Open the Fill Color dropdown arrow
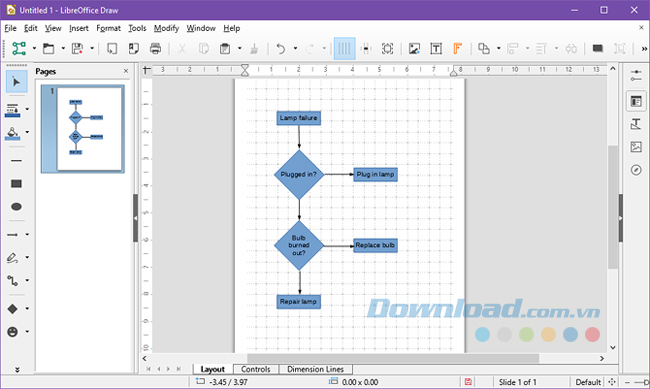Image resolution: width=650 pixels, height=389 pixels. coord(27,132)
